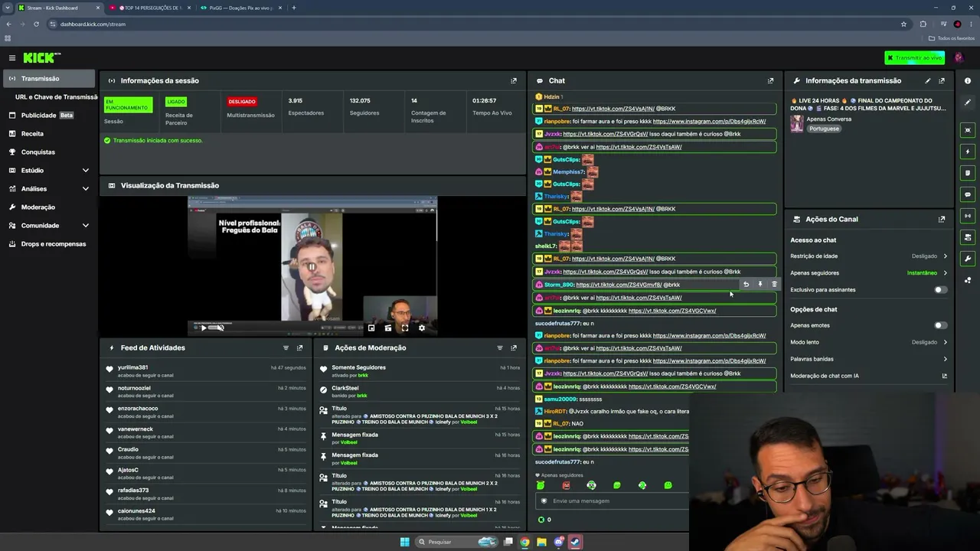Reply to the Storm_890 chat message
The width and height of the screenshot is (980, 551).
[x=746, y=285]
